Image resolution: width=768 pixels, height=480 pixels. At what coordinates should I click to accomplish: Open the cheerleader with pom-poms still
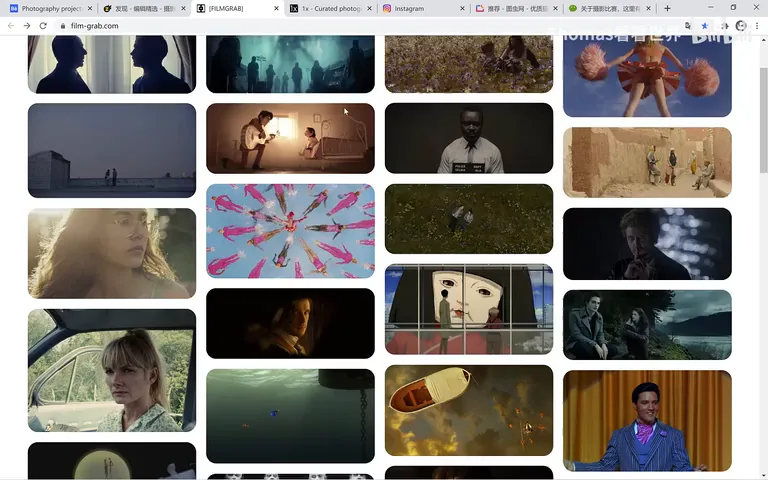(x=647, y=76)
